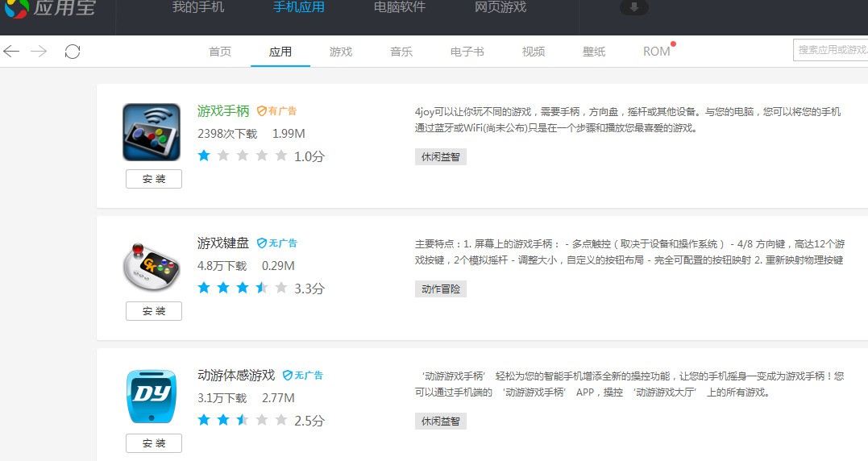Install the 游戏手柄 app
This screenshot has height=461, width=868.
pyautogui.click(x=154, y=179)
